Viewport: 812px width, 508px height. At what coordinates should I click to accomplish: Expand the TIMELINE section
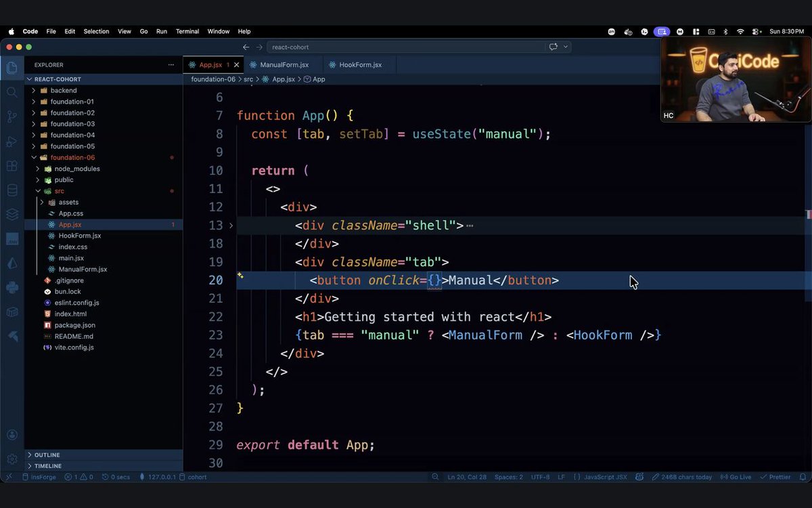[x=104, y=466]
